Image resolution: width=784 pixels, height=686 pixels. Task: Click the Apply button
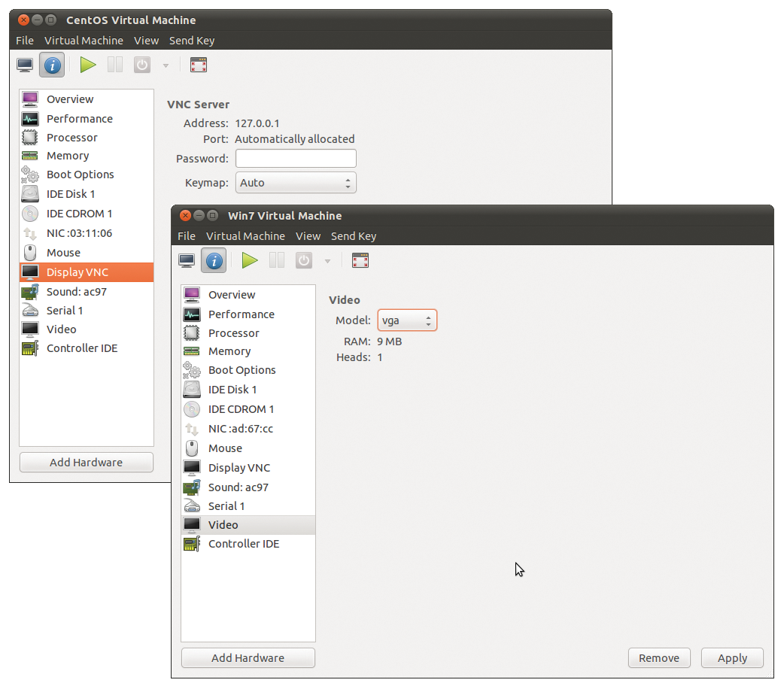(x=733, y=658)
